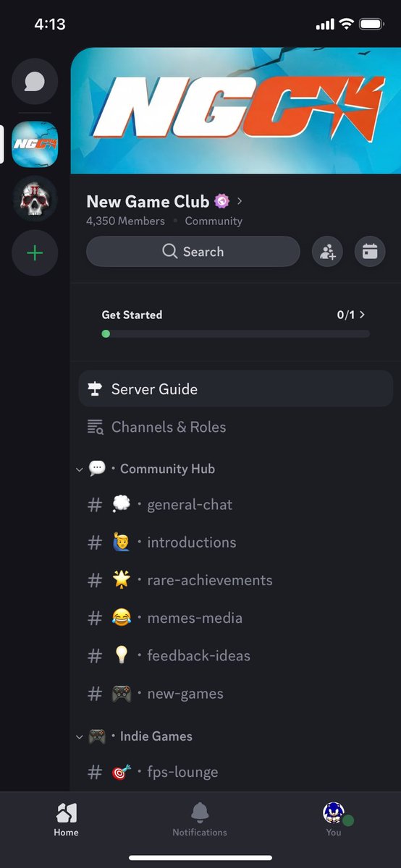Tap the search magnifier icon

170,252
